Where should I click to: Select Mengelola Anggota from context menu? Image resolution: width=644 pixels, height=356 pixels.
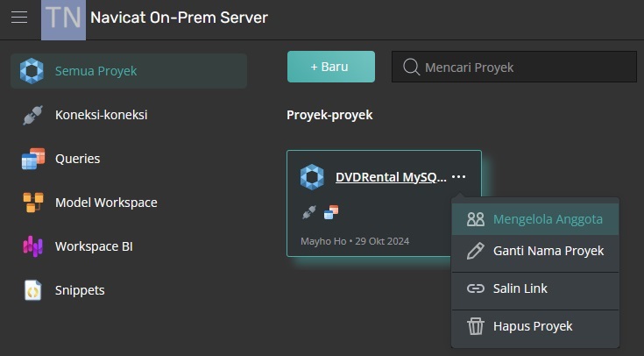pyautogui.click(x=535, y=219)
